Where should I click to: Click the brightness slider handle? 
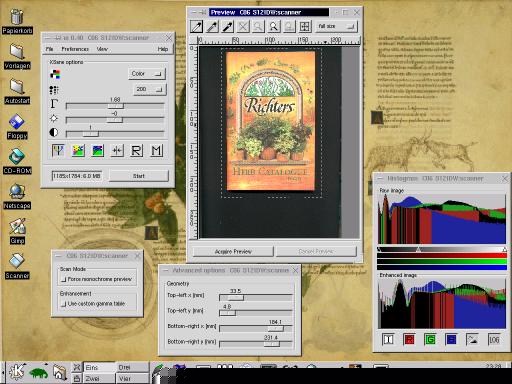click(114, 120)
